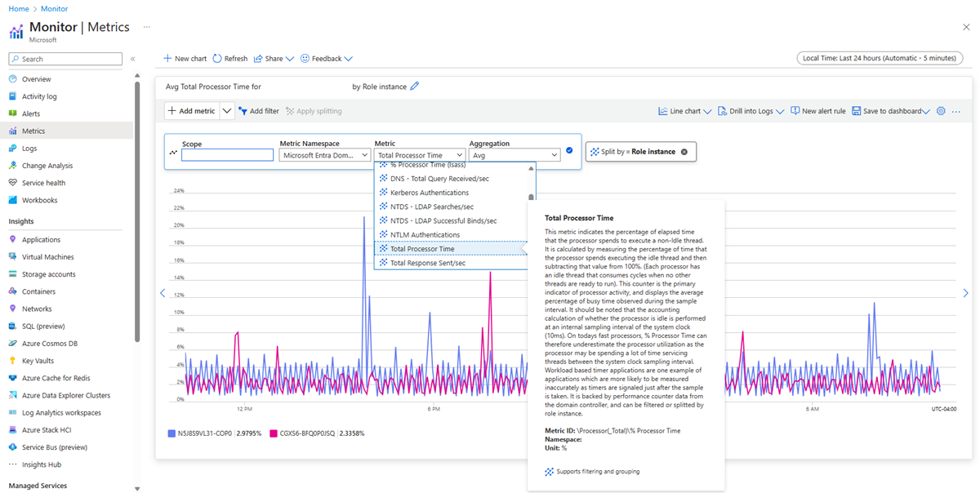This screenshot has width=980, height=493.
Task: Open Key Vaults from sidebar
Action: tap(38, 361)
